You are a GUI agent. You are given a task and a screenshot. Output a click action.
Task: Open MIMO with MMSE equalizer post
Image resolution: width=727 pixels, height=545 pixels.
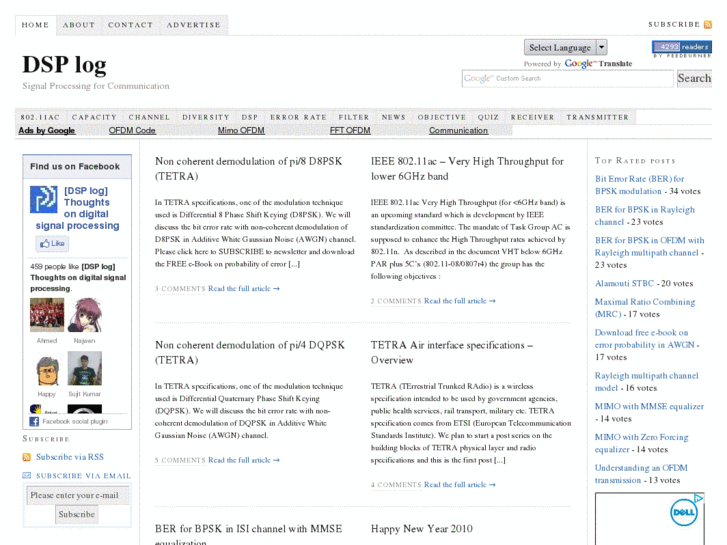(649, 406)
